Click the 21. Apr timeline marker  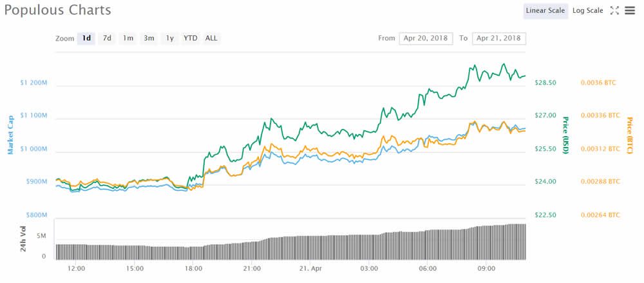pyautogui.click(x=310, y=268)
